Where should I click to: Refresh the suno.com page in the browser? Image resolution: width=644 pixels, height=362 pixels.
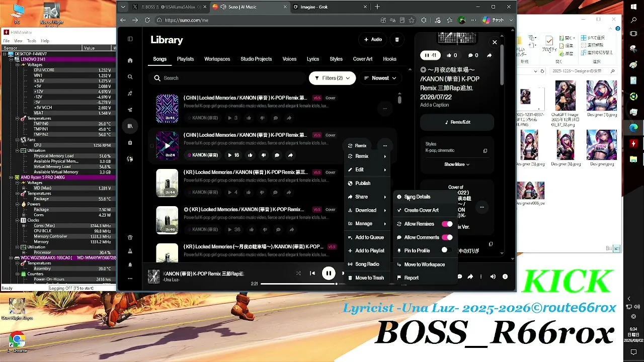click(147, 20)
